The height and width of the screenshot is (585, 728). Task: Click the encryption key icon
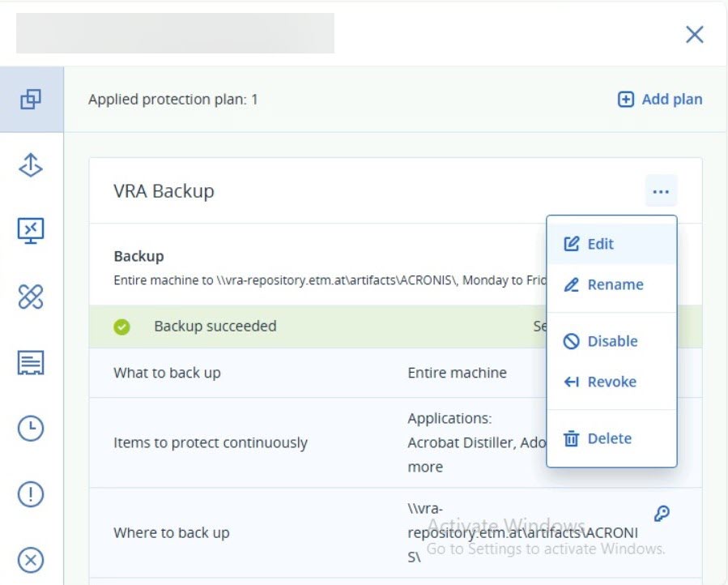point(661,513)
